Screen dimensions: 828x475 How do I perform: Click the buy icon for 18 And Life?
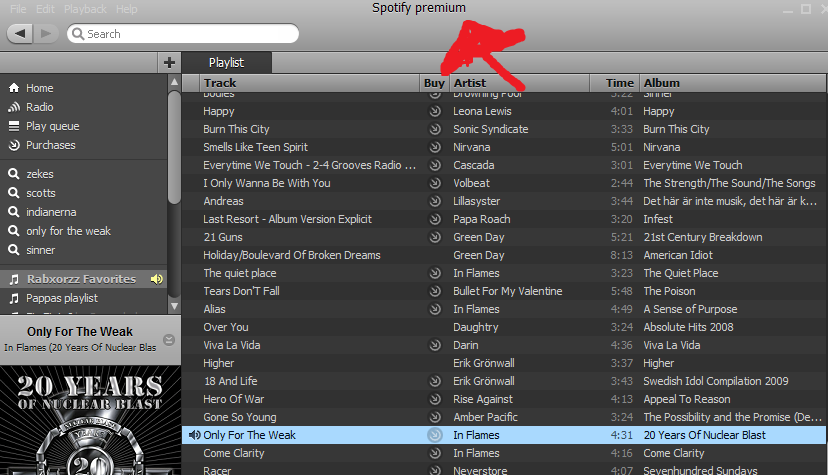435,381
